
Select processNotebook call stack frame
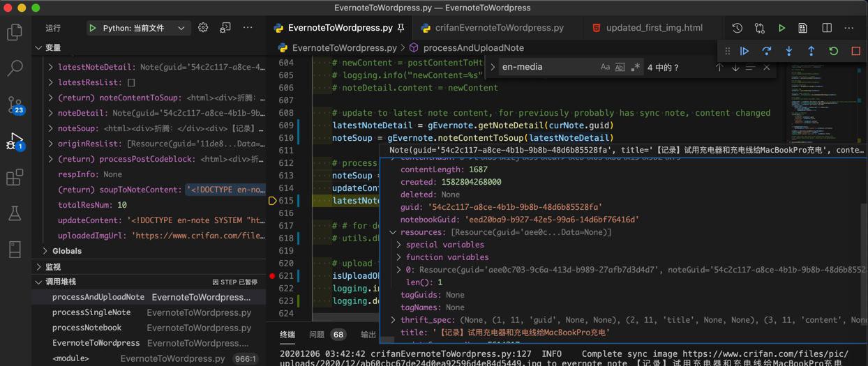click(149, 328)
